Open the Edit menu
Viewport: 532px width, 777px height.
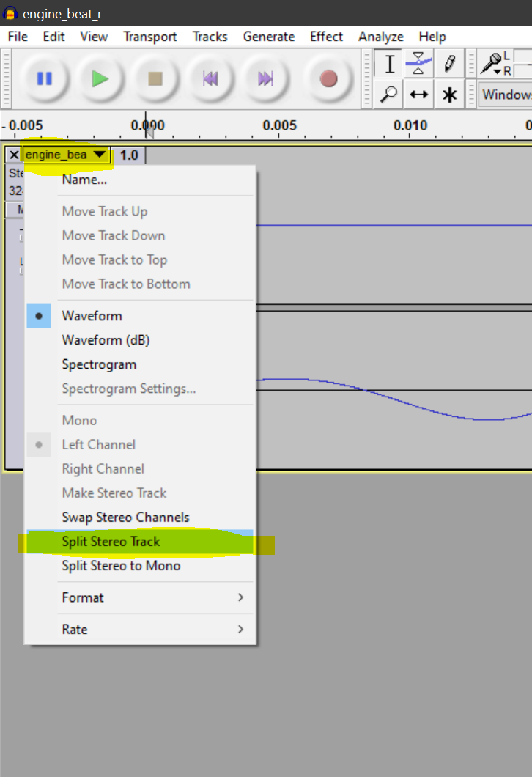point(53,37)
